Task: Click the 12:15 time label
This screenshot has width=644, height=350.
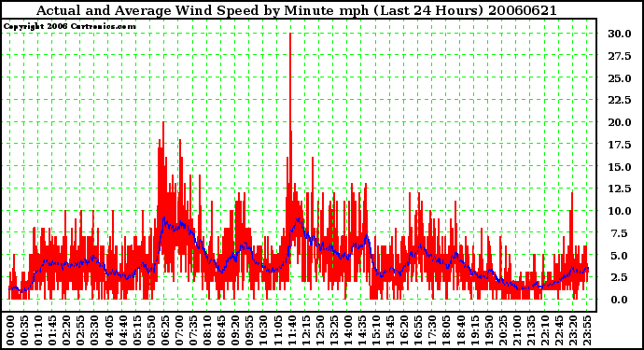Action: 305,330
